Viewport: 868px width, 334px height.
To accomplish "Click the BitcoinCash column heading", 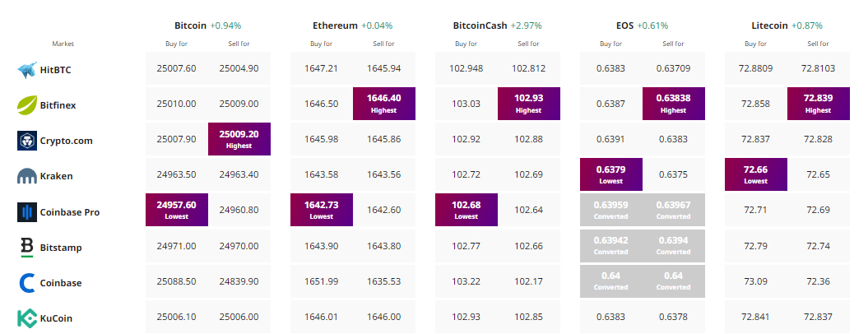I will (x=480, y=26).
